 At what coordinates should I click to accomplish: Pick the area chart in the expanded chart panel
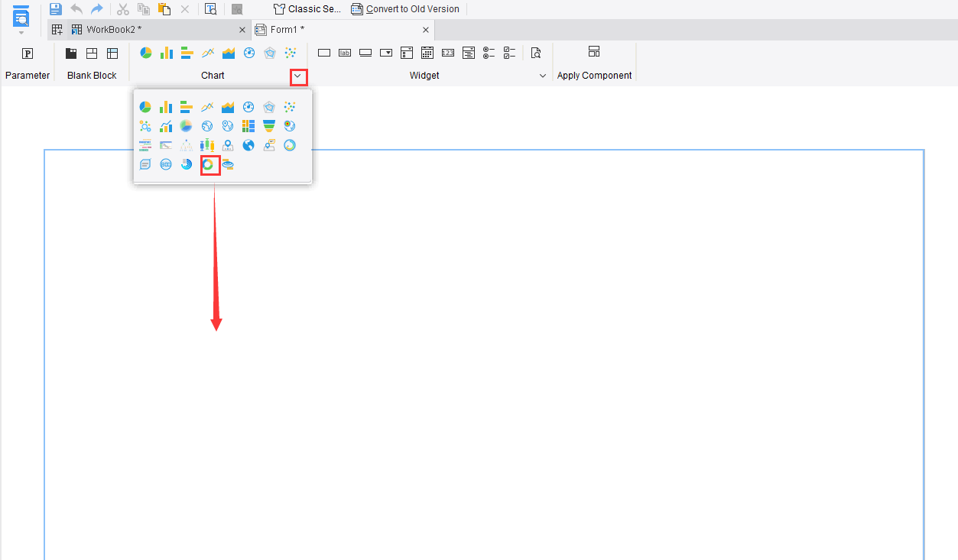click(228, 107)
